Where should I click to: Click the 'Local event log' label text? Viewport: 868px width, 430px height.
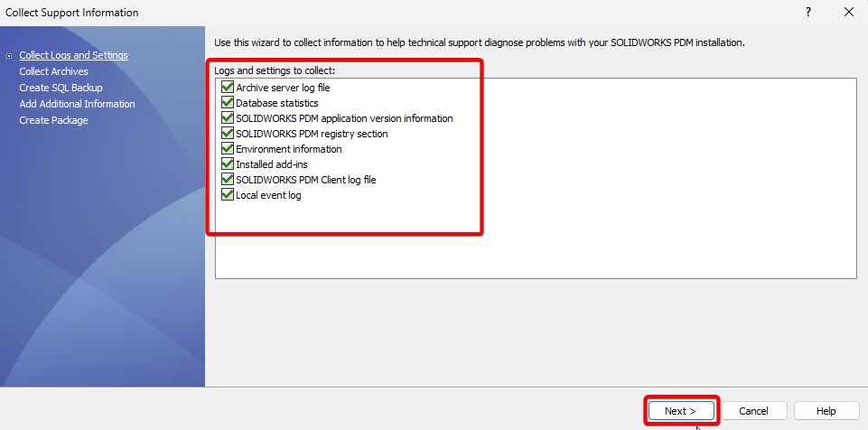tap(268, 195)
